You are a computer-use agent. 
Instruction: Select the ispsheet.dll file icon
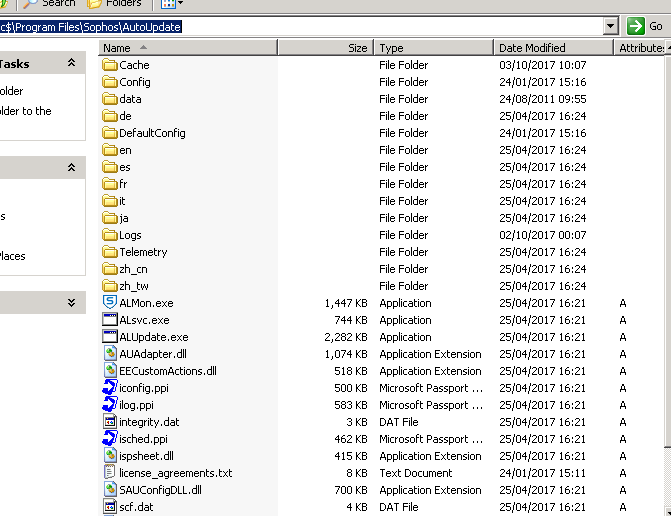click(x=110, y=456)
